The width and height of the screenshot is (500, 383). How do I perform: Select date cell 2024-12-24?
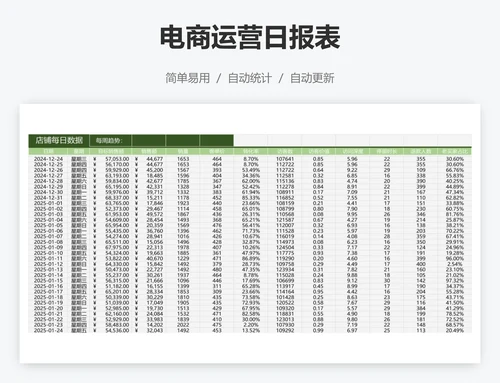click(49, 159)
